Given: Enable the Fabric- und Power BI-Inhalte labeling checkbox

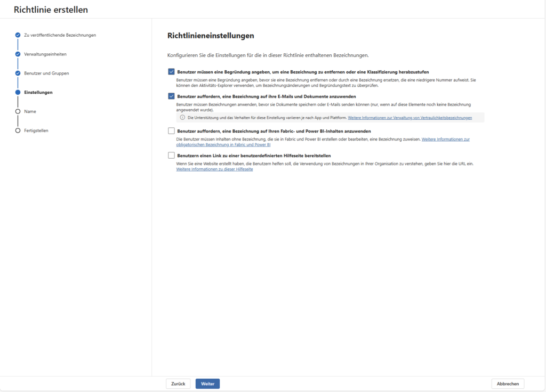Looking at the screenshot, I should click(x=172, y=131).
